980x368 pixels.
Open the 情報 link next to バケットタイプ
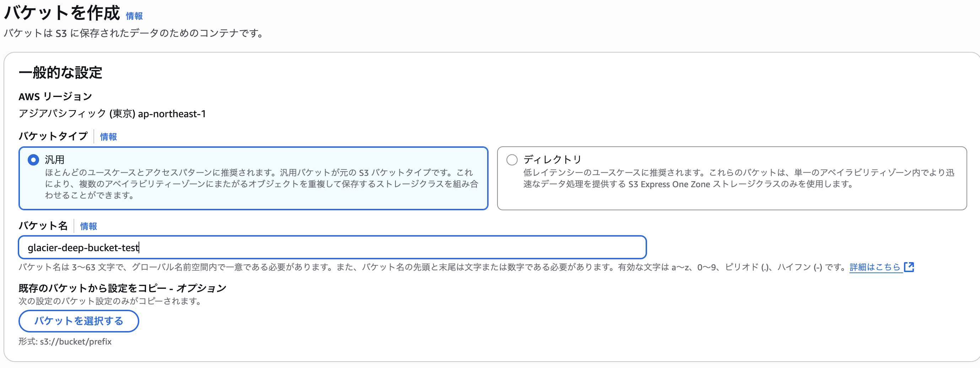(108, 136)
